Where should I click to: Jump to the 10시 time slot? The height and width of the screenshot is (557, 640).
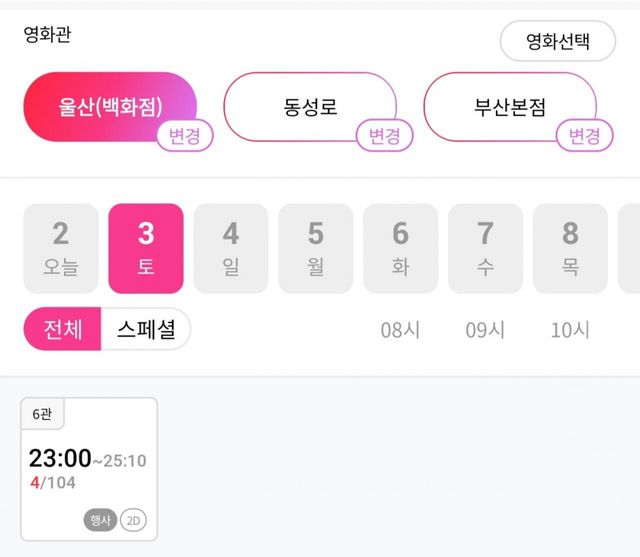[570, 330]
